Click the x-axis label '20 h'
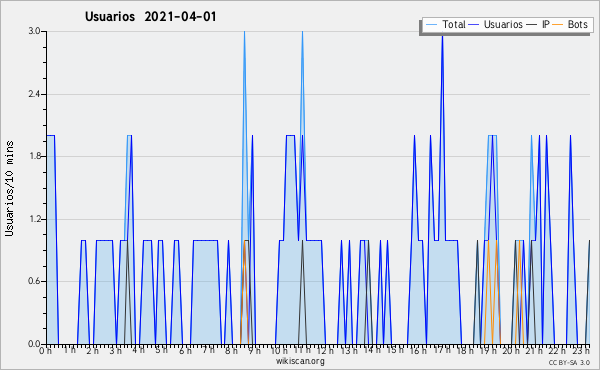This screenshot has width=600, height=370. 512,350
